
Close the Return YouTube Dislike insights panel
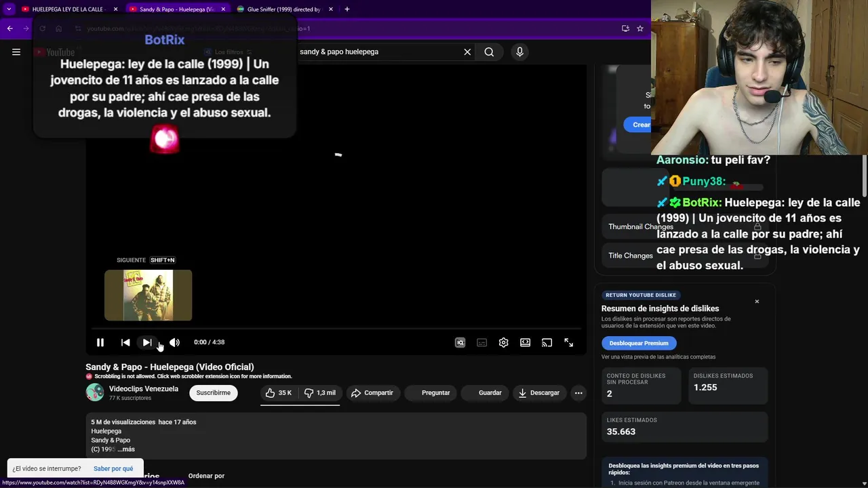point(757,302)
